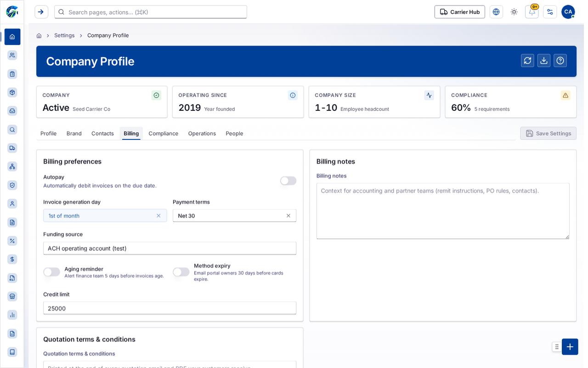Viewport: 588px width, 368px height.
Task: Open the package box sidebar icon
Action: (12, 92)
